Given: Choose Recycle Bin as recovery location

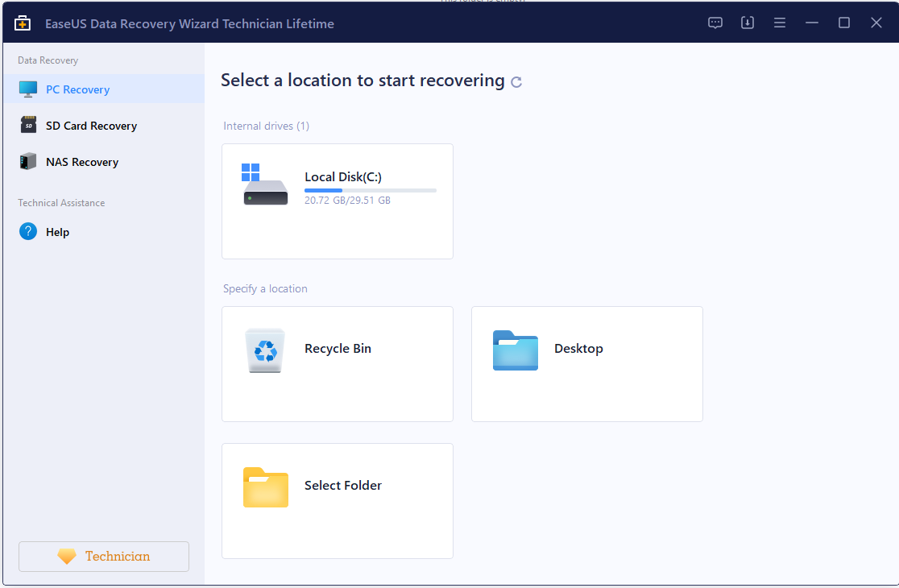Looking at the screenshot, I should coord(337,364).
